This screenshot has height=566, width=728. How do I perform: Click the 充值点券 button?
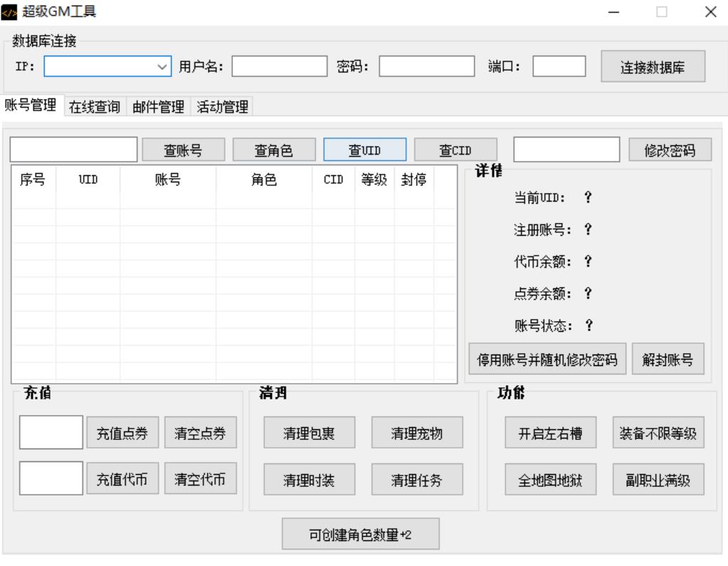tap(122, 435)
